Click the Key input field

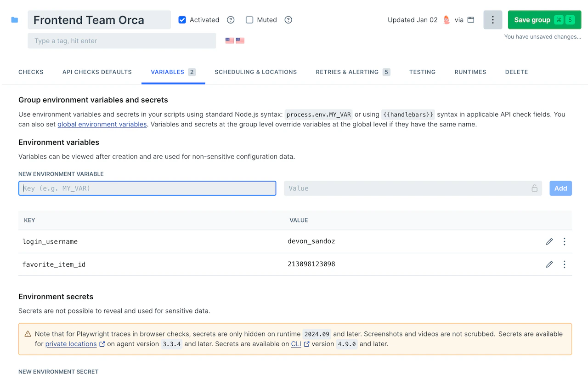pyautogui.click(x=147, y=188)
